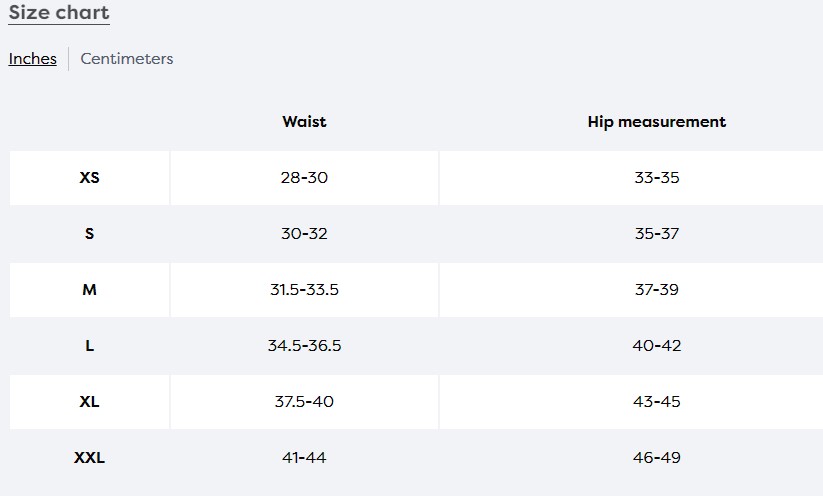
Task: Click the Waist column header
Action: pos(304,122)
